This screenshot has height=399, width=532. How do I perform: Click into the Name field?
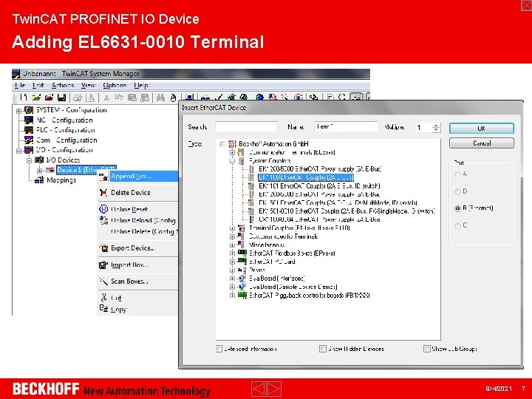click(346, 127)
